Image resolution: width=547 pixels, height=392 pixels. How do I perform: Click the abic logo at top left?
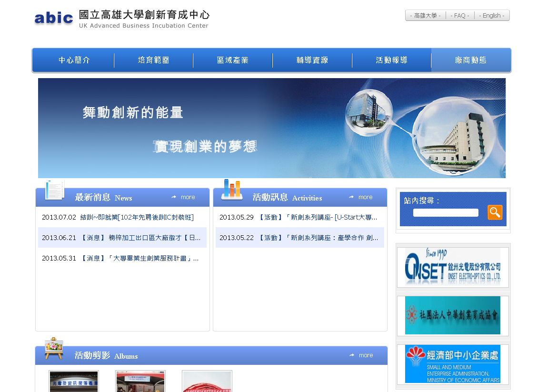[54, 18]
